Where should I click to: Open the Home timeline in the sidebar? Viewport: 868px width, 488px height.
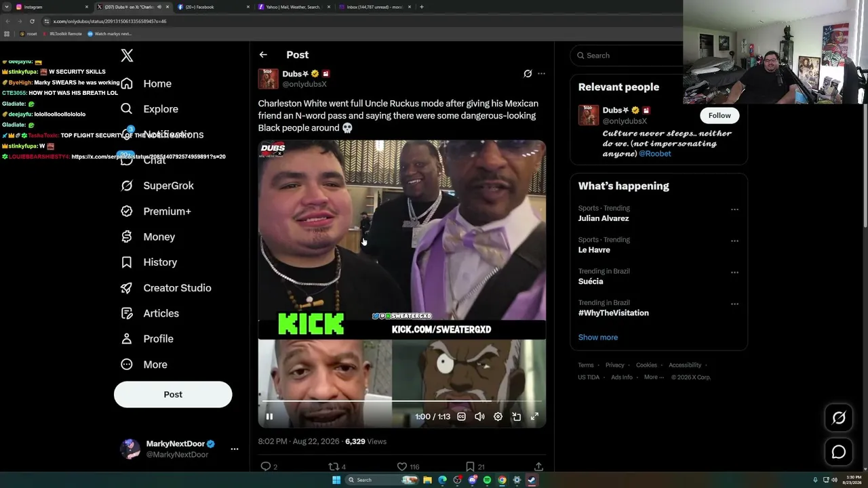coord(146,83)
